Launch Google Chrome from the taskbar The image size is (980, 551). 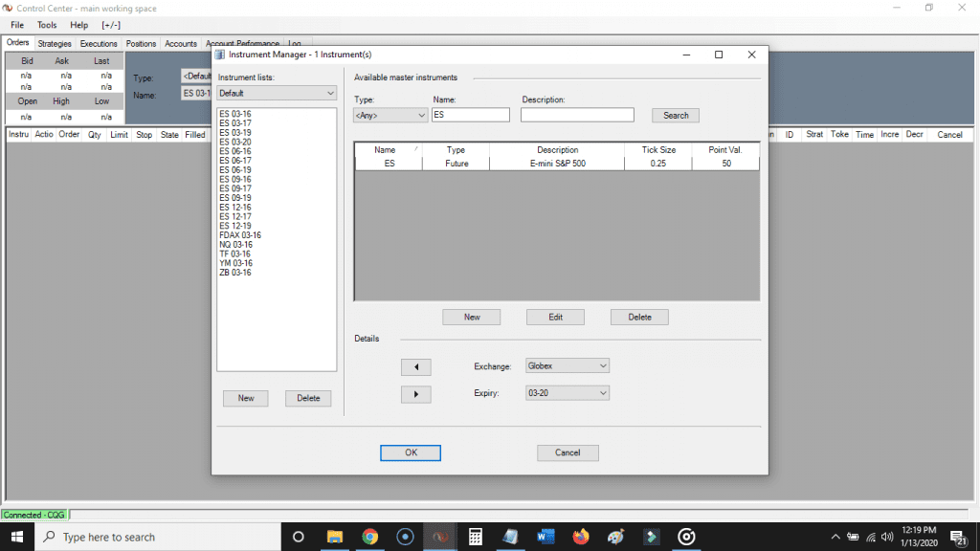coord(370,537)
